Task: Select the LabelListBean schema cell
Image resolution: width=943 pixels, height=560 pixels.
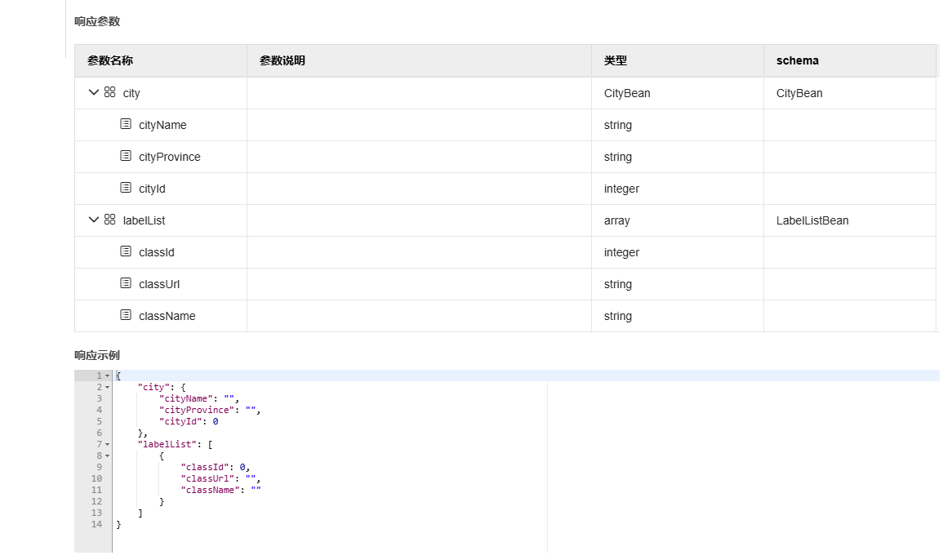Action: point(812,220)
